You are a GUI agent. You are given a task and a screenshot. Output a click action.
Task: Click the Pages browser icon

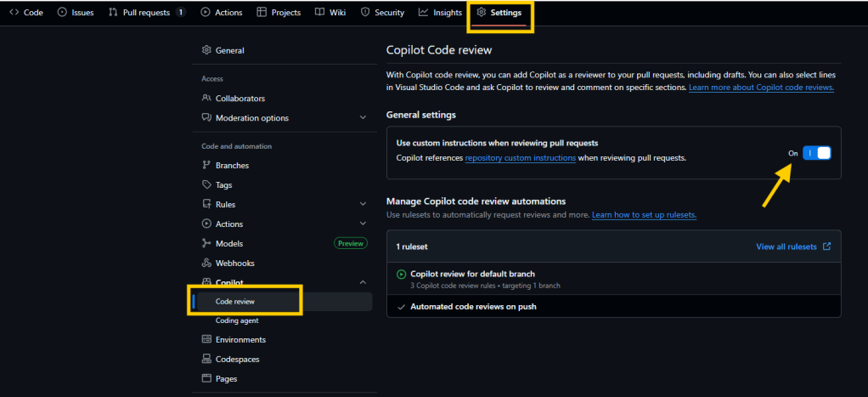(206, 379)
